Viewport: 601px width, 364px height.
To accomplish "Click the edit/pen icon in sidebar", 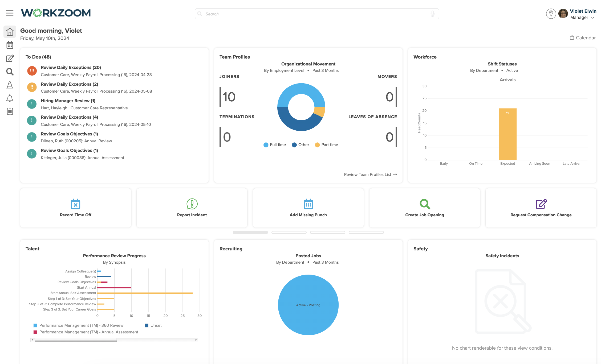I will (9, 58).
